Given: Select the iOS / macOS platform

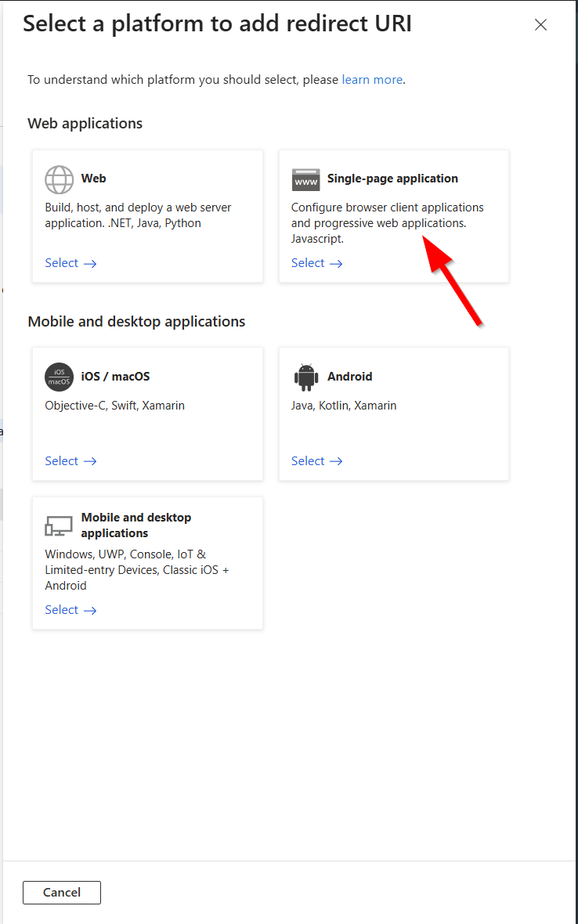Looking at the screenshot, I should 70,460.
